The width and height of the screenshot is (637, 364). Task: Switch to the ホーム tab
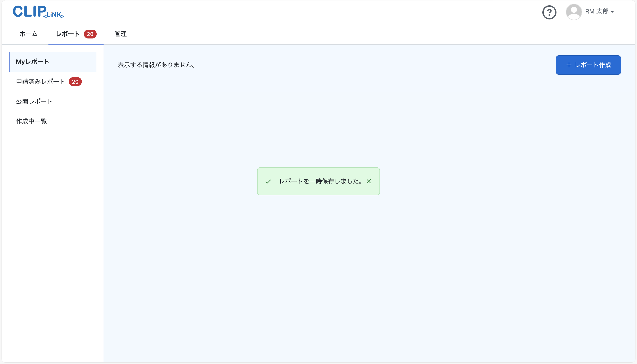[28, 34]
